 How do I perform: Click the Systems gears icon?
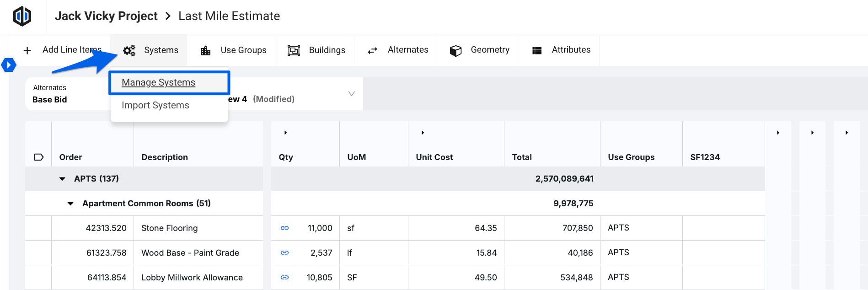click(129, 50)
